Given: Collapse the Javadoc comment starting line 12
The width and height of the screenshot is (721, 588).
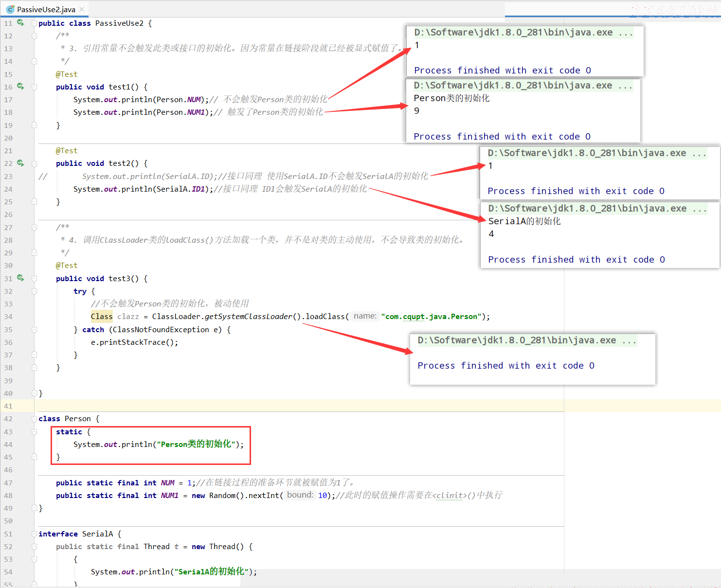Looking at the screenshot, I should click(34, 36).
